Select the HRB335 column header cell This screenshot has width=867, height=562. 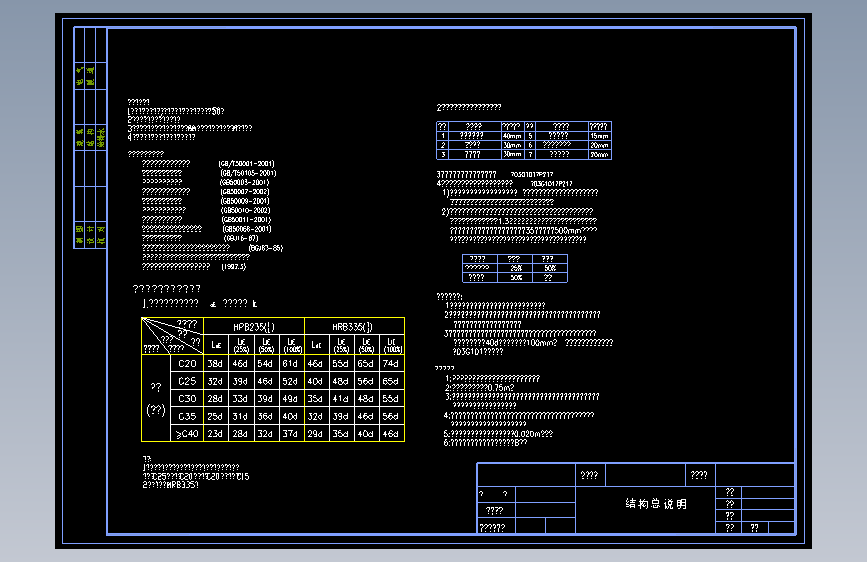pyautogui.click(x=354, y=326)
